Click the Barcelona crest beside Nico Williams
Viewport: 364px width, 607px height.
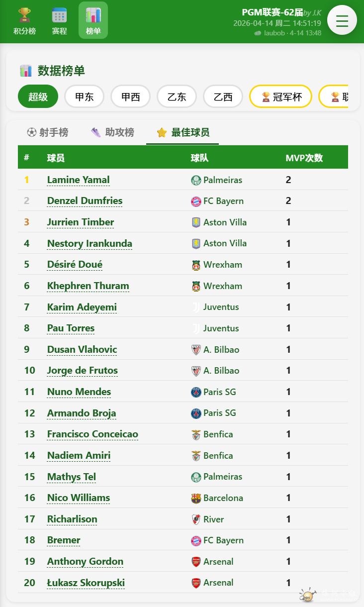click(196, 498)
